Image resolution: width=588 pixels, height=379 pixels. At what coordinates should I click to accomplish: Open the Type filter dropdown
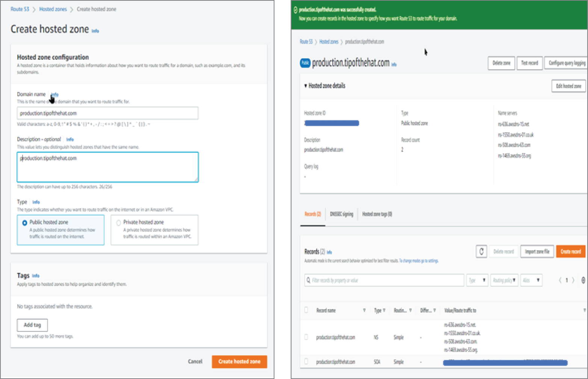click(x=477, y=280)
